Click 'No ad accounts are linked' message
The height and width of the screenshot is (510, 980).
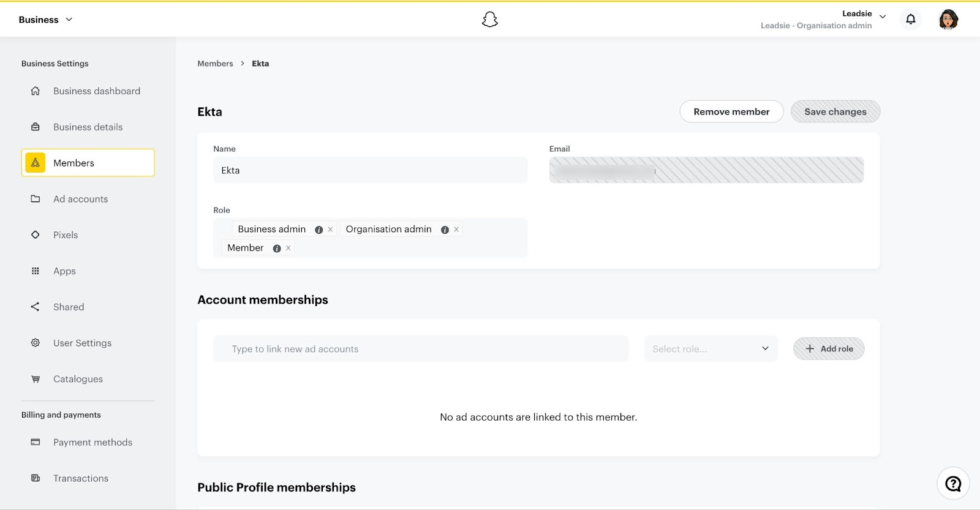coord(538,417)
